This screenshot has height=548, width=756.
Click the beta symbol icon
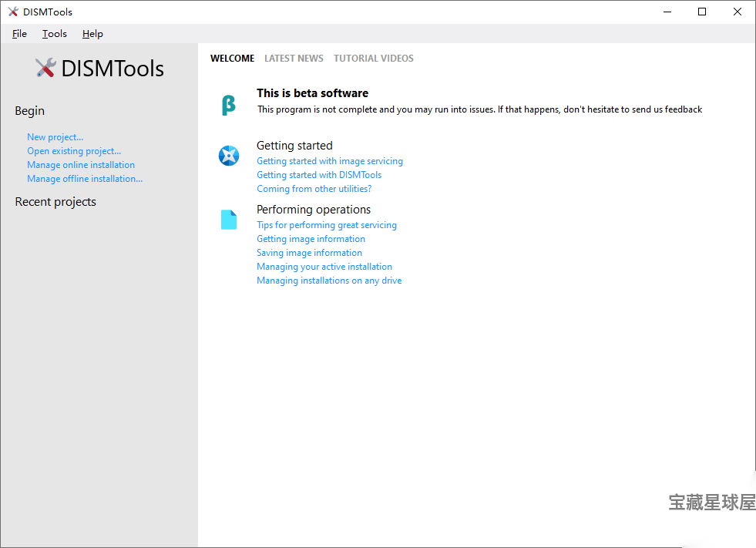click(x=229, y=105)
